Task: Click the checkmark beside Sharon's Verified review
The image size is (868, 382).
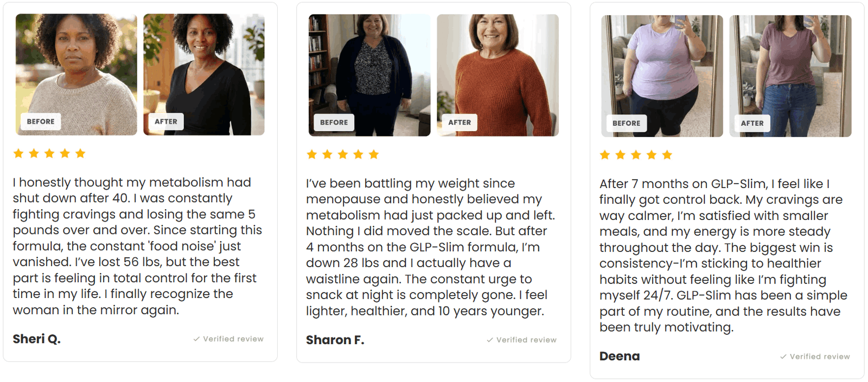Action: (x=490, y=340)
